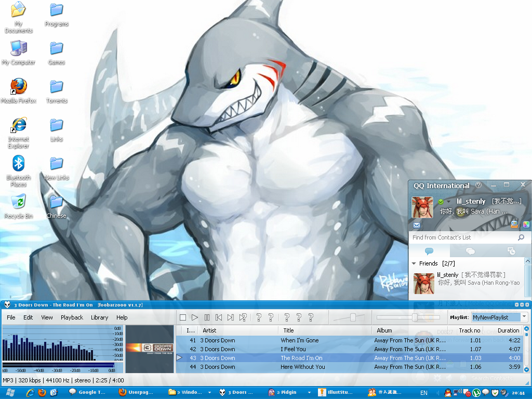
Task: Skip to the previous track
Action: (x=219, y=317)
